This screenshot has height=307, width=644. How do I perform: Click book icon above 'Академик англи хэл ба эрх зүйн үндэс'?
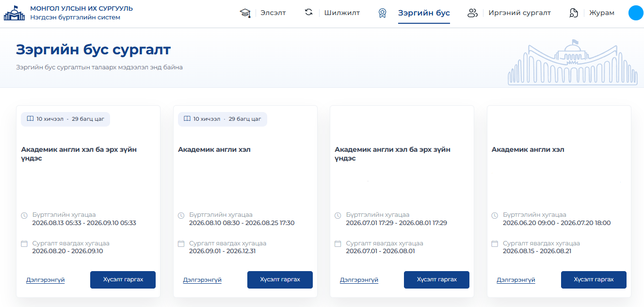point(30,119)
